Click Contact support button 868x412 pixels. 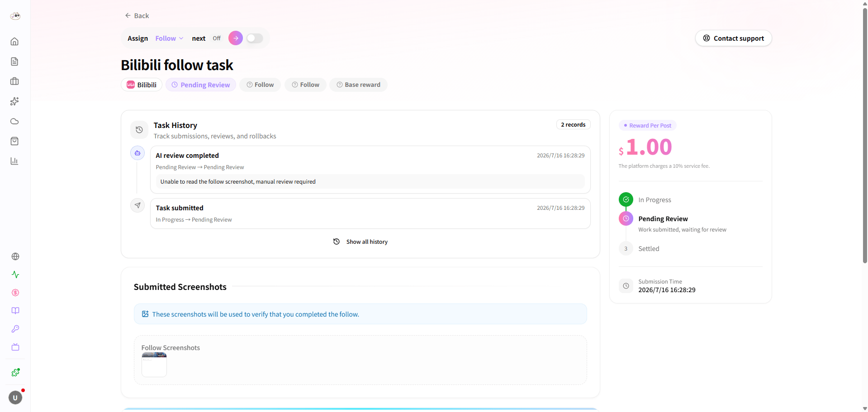pyautogui.click(x=733, y=38)
